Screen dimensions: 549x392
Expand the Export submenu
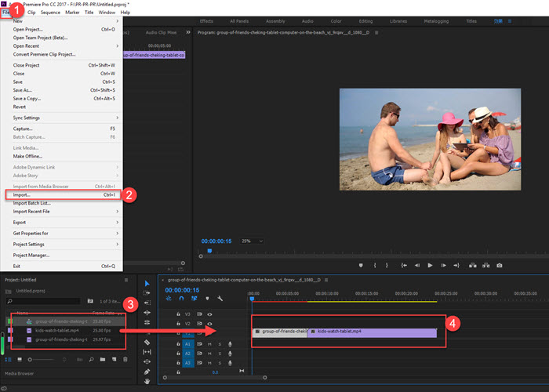pyautogui.click(x=63, y=222)
